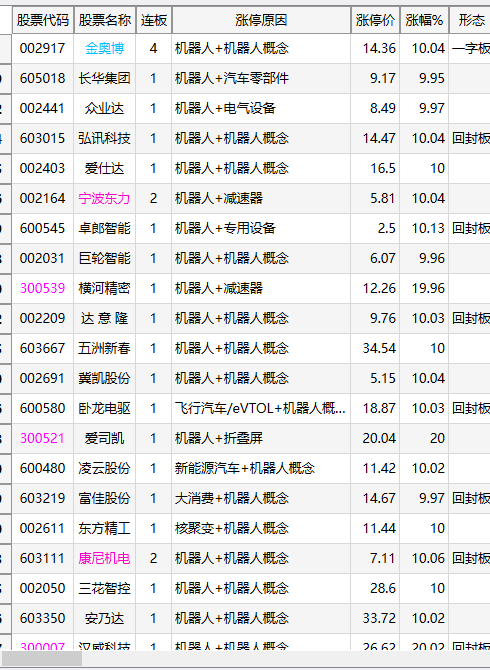
Task: Sort by 涨幅% column header
Action: pos(424,20)
